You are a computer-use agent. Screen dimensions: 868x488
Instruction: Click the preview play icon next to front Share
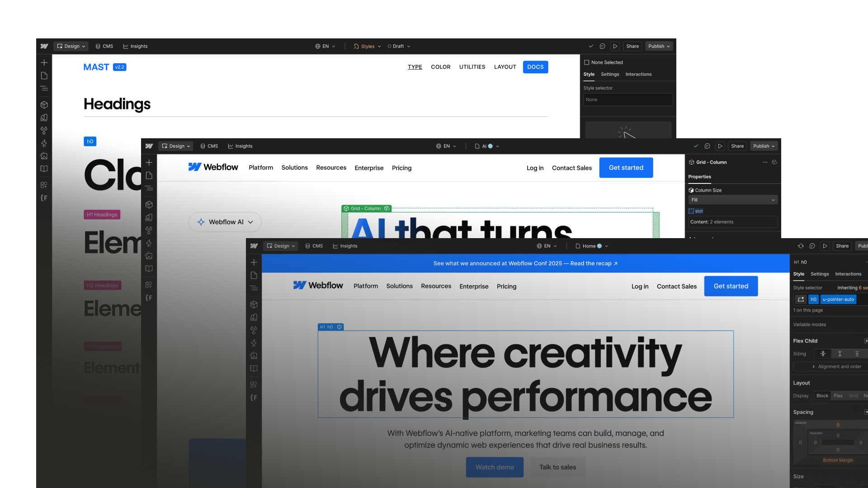[825, 246]
